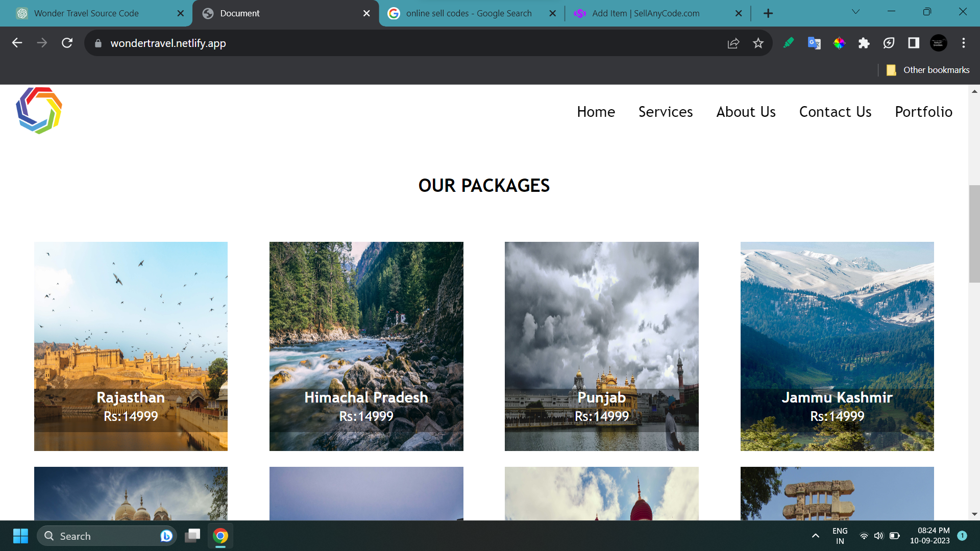
Task: Show hidden system tray icons
Action: point(815,536)
